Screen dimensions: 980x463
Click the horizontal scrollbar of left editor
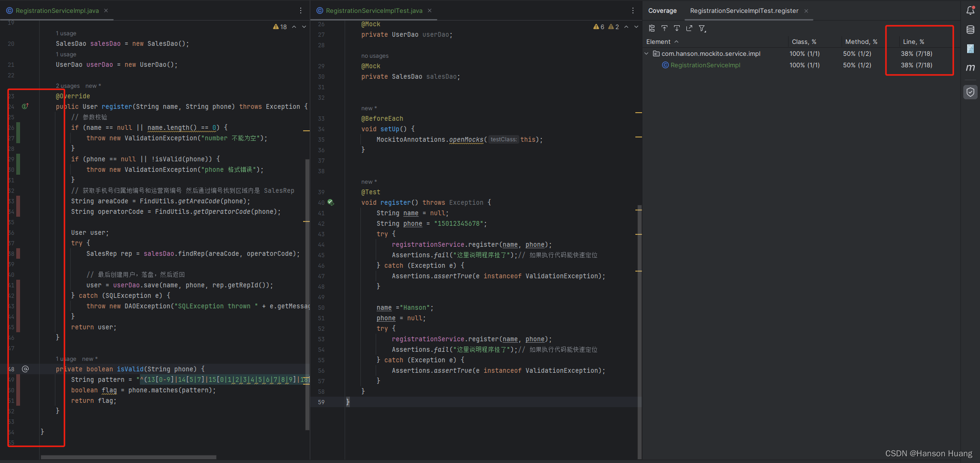click(128, 457)
